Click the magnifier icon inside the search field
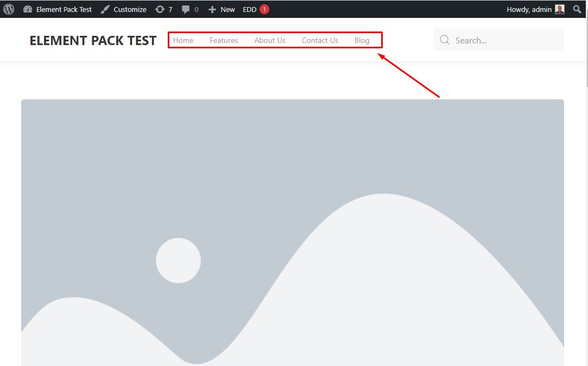Viewport: 588px width, 366px height. tap(444, 40)
